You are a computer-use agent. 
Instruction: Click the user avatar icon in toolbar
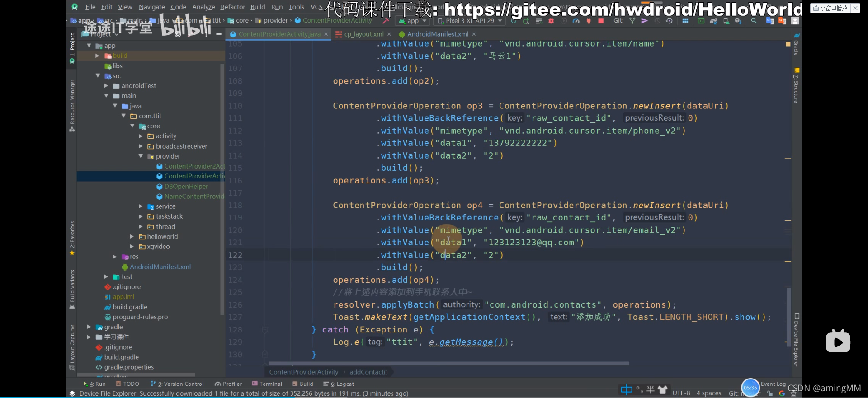point(795,21)
